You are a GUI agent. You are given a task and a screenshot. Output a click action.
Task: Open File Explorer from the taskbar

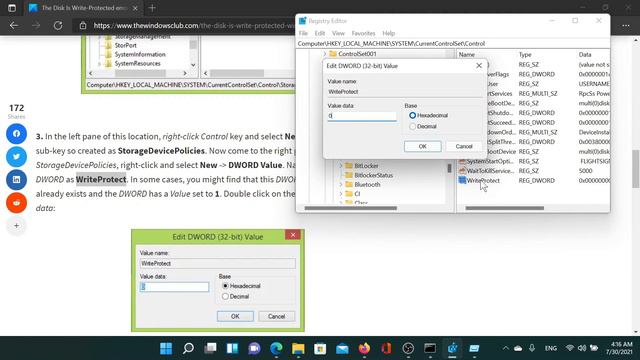click(x=298, y=348)
